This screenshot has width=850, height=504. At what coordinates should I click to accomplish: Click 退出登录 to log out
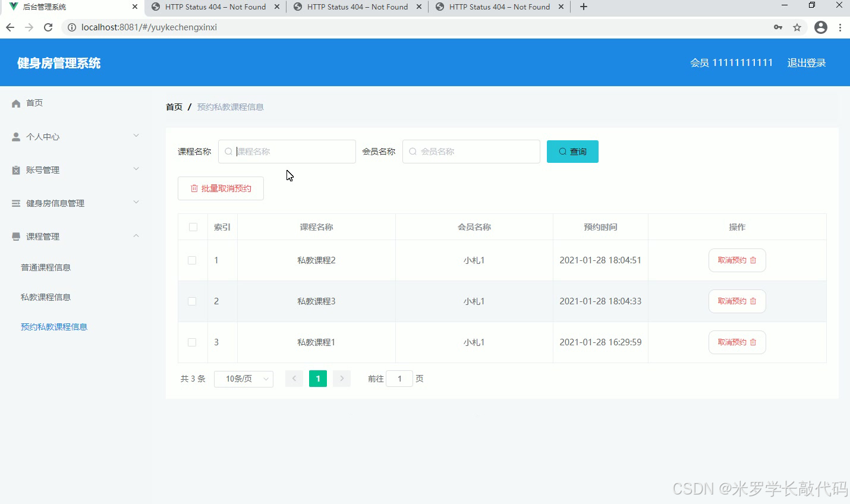coord(807,63)
